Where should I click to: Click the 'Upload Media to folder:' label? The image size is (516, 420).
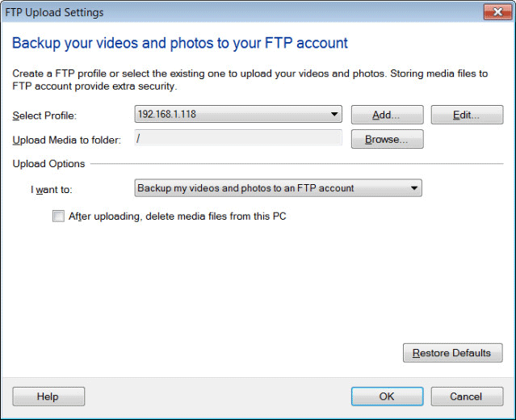(x=67, y=140)
